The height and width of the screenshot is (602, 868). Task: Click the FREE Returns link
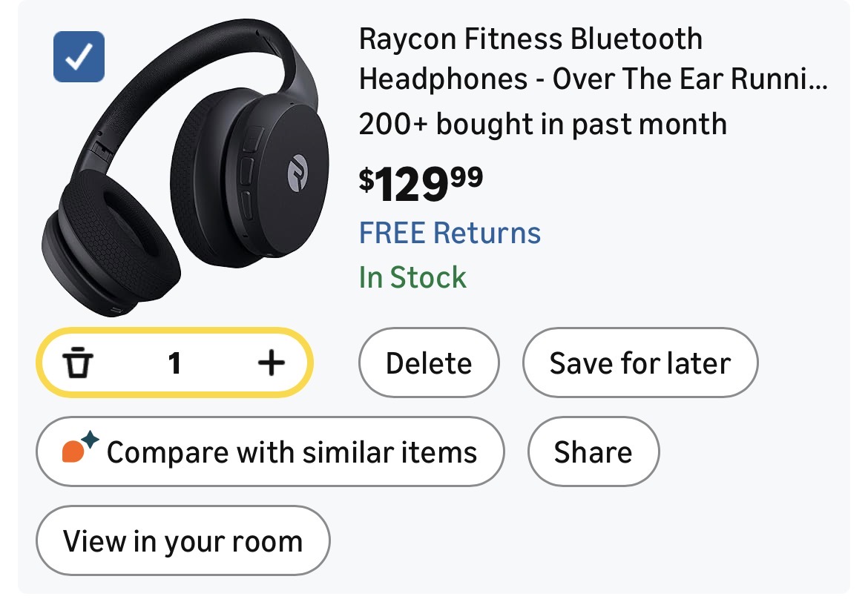[x=450, y=233]
